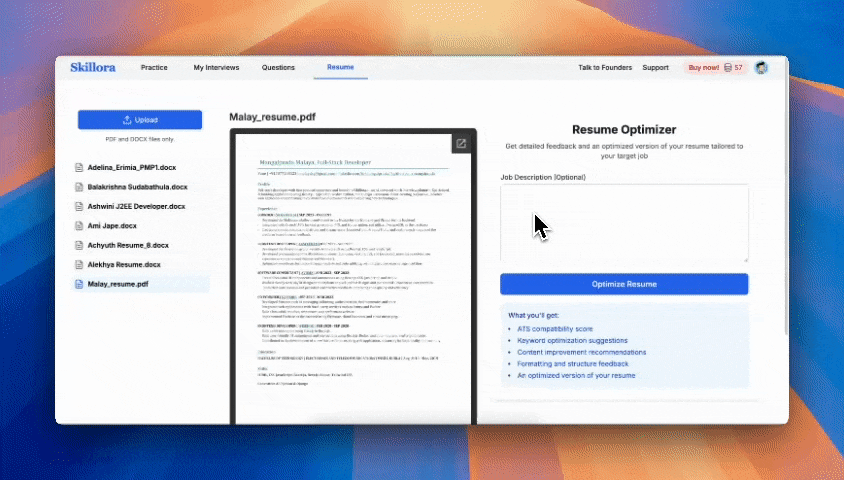Click Content improvement recommendations item

pyautogui.click(x=581, y=352)
